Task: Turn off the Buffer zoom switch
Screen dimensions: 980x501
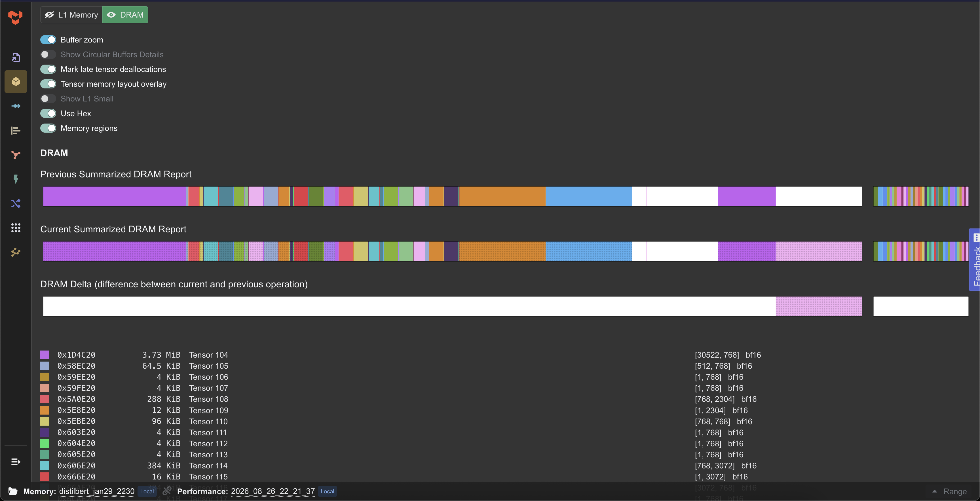Action: [48, 40]
